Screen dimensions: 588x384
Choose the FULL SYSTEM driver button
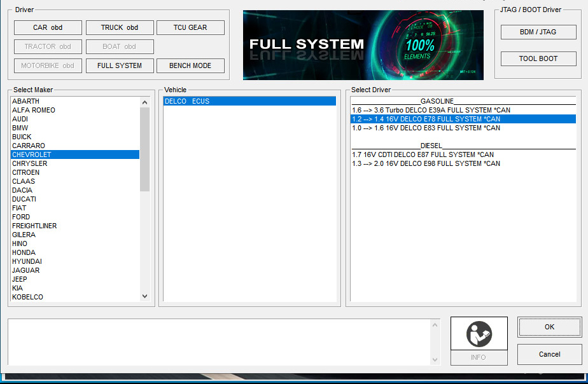tap(120, 65)
